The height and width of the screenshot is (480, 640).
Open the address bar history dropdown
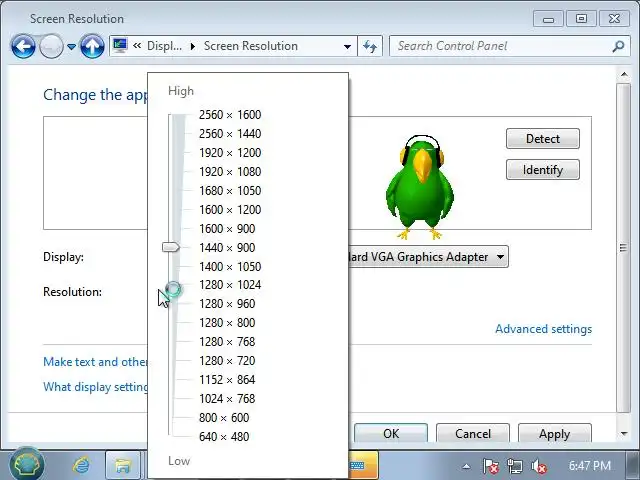(x=347, y=47)
